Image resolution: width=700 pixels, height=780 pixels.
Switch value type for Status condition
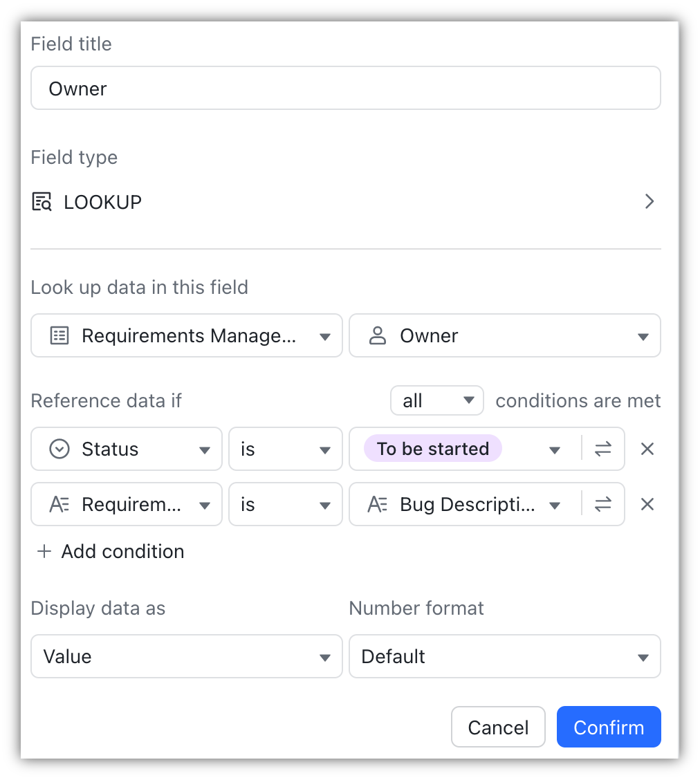pyautogui.click(x=603, y=449)
